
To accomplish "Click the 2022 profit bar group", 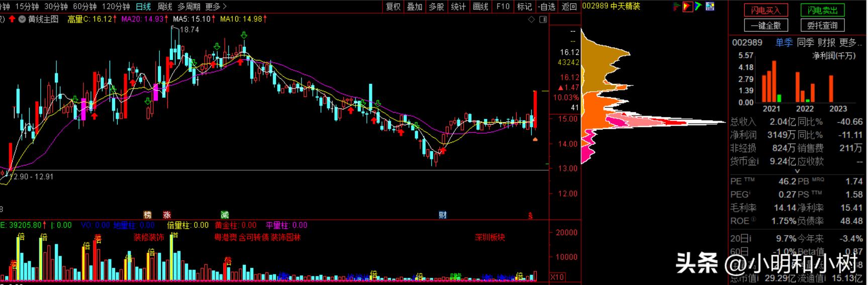I will pos(805,87).
